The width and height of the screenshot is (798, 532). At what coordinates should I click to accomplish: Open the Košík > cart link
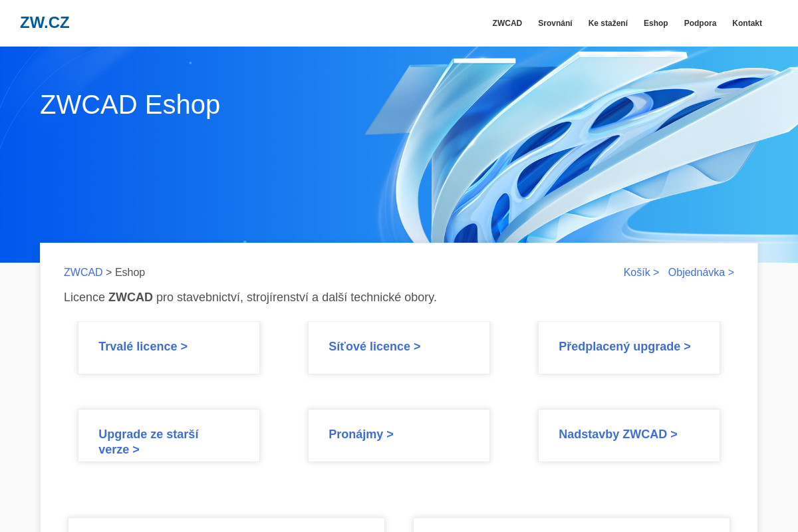coord(641,272)
